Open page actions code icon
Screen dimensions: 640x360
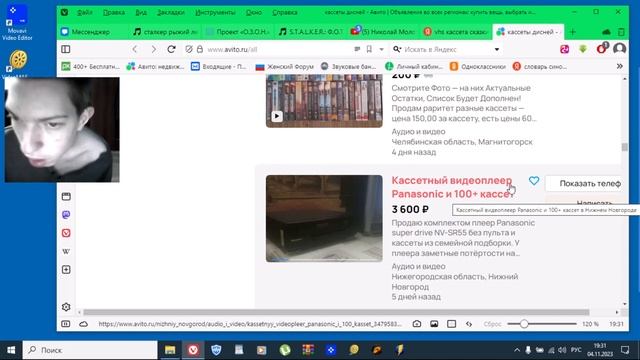pos(469,324)
